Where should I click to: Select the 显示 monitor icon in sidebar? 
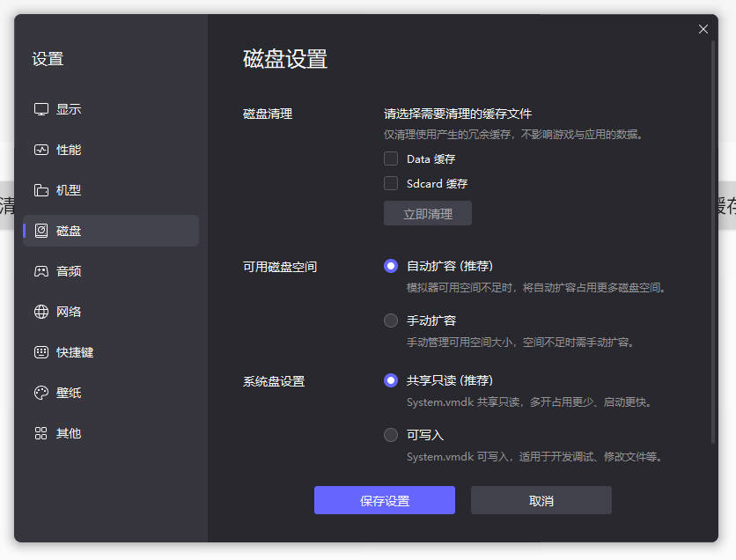coord(40,108)
